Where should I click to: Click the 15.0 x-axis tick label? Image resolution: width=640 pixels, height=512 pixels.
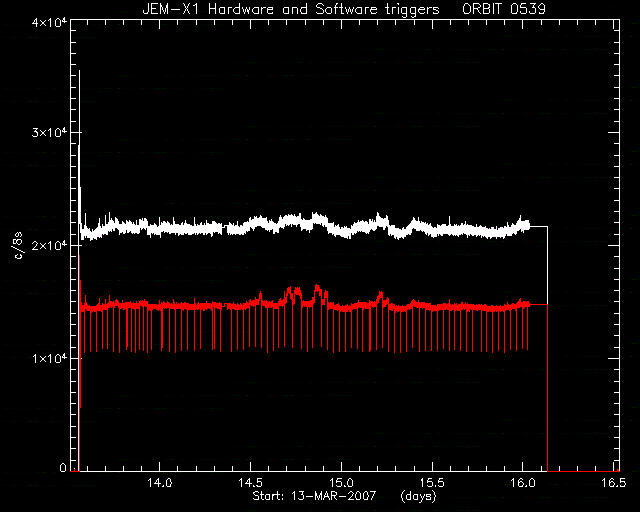[341, 483]
